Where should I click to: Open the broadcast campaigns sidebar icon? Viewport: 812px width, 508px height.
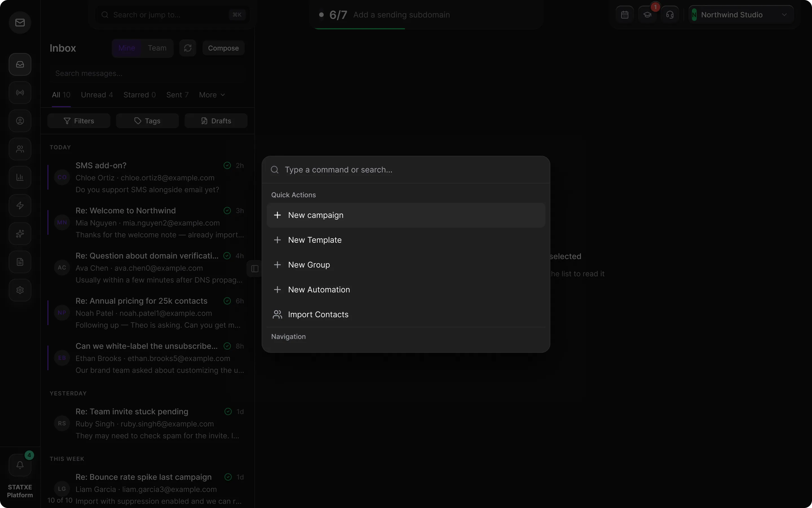20,92
